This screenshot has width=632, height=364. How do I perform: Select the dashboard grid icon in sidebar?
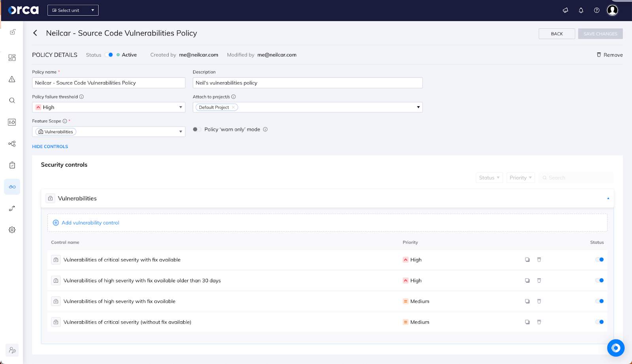click(x=12, y=57)
